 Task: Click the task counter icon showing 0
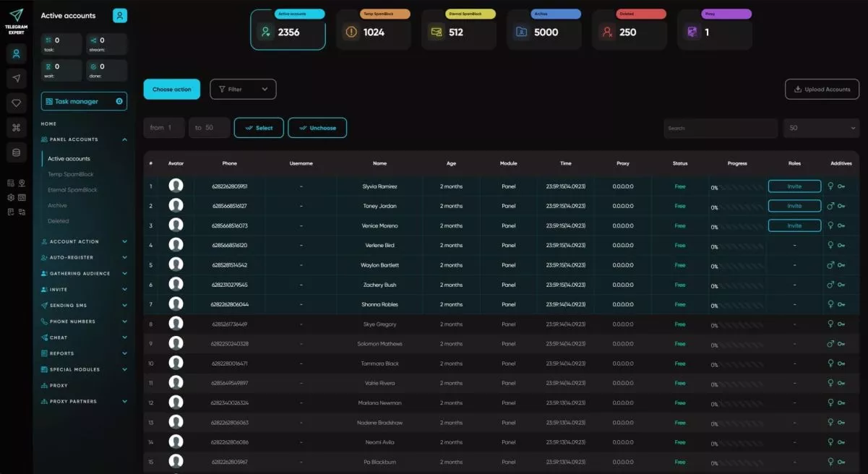point(48,40)
